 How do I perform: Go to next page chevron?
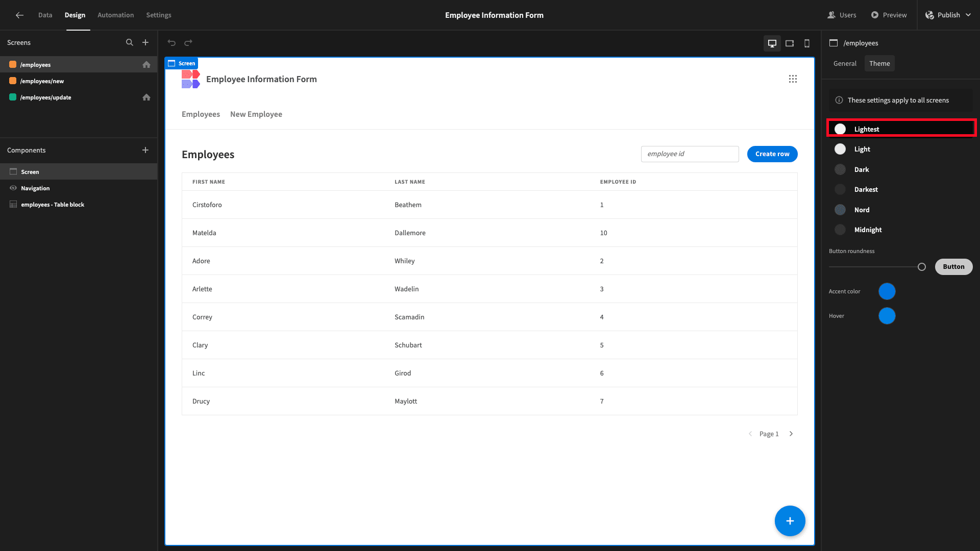(x=791, y=434)
